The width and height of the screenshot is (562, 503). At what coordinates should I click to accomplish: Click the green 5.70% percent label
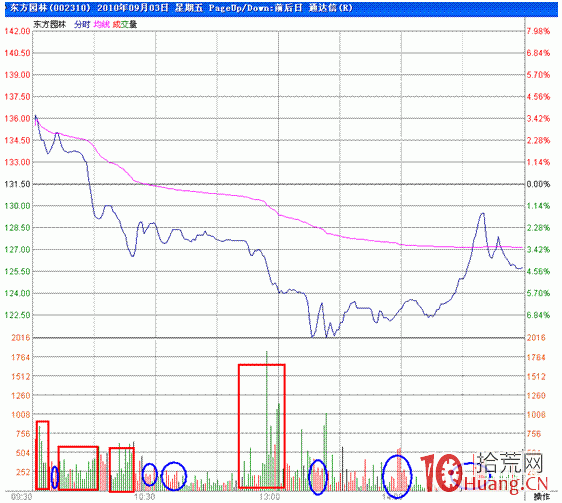click(538, 294)
